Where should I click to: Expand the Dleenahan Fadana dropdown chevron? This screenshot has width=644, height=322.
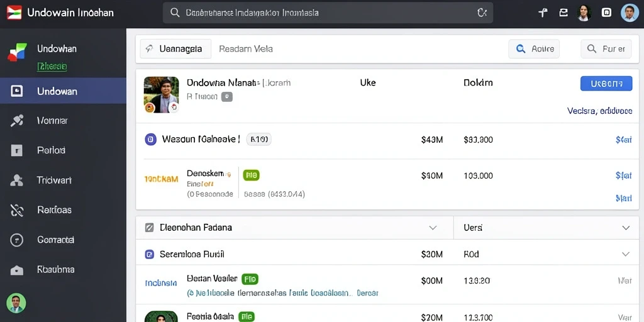tap(433, 228)
